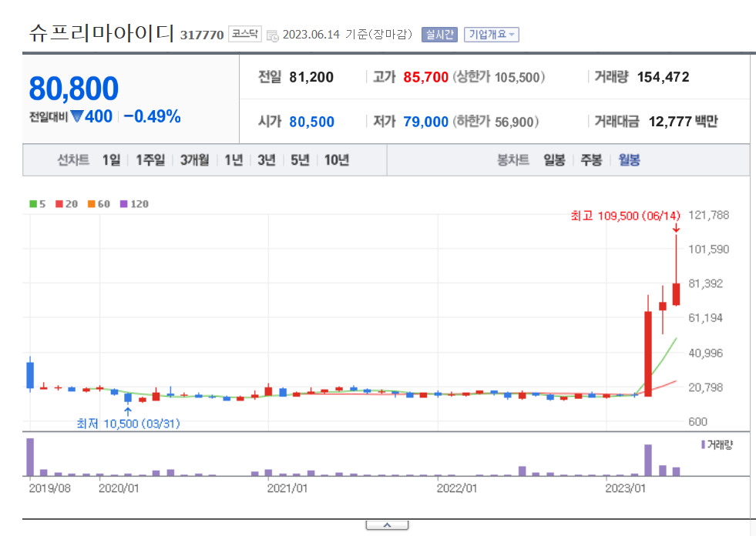Click the volume value 154,472

pyautogui.click(x=664, y=77)
